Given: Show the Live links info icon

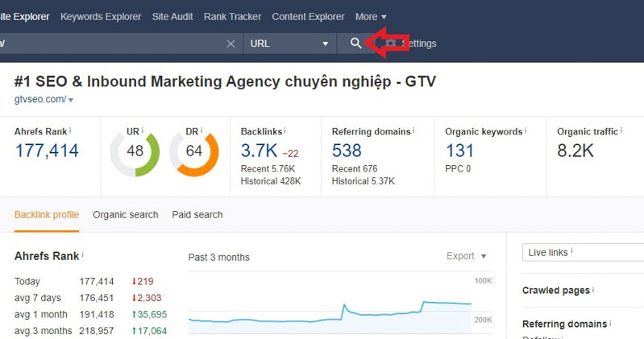Looking at the screenshot, I should click(571, 250).
